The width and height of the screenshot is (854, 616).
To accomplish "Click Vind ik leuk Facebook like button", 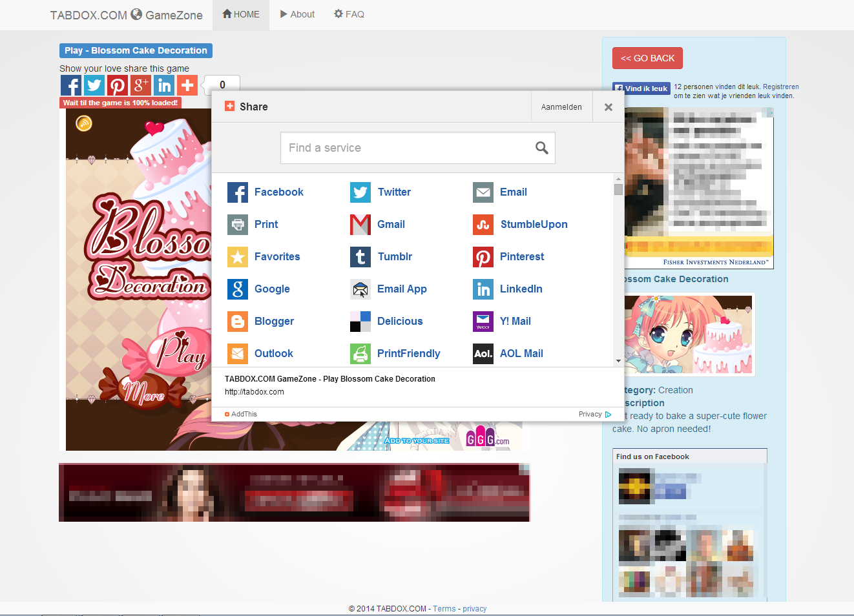I will [x=641, y=88].
